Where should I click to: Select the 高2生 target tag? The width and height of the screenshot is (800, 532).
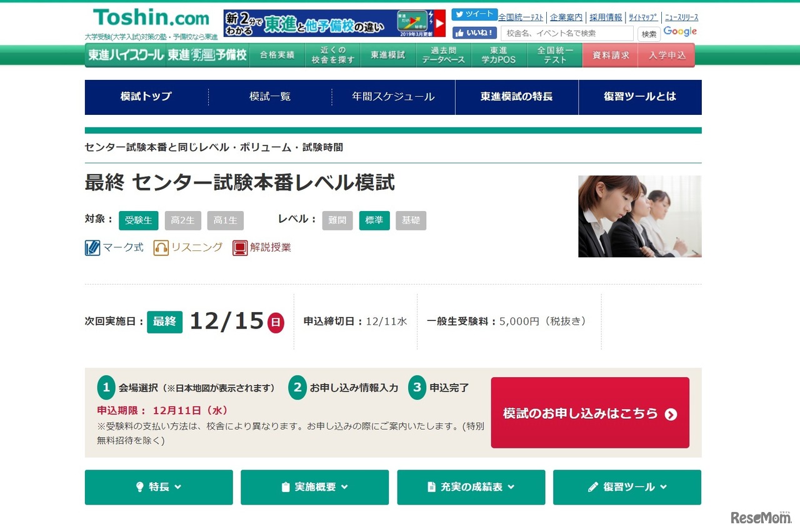click(183, 220)
